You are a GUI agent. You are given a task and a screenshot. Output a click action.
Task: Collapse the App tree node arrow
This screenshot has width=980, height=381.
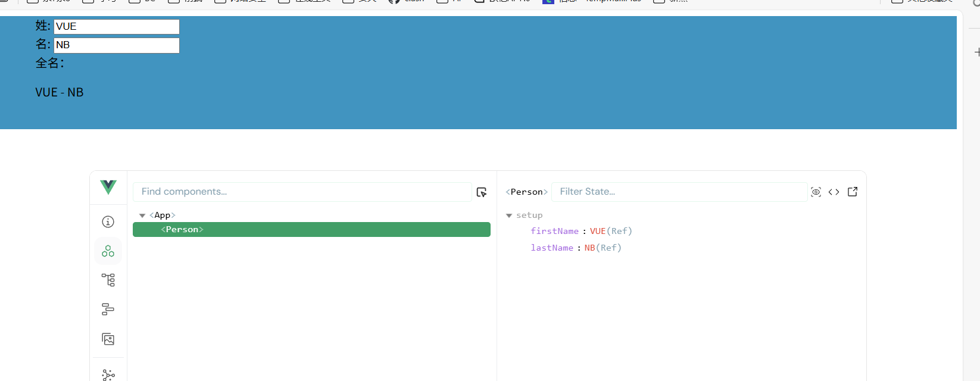point(142,216)
